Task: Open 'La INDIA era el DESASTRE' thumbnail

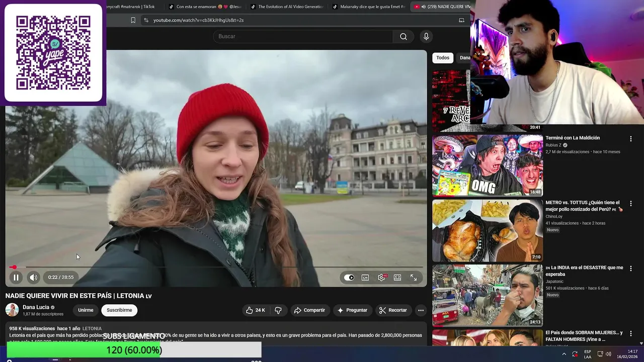Action: tap(488, 295)
